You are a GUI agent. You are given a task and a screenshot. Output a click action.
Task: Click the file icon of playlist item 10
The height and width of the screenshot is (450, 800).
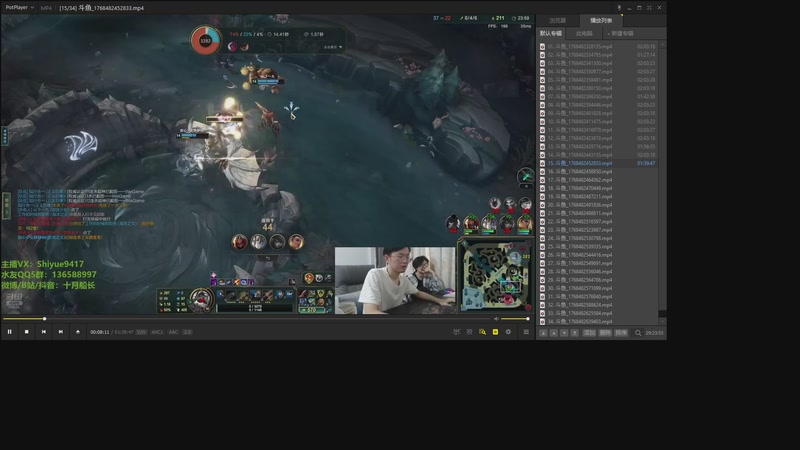coord(542,121)
